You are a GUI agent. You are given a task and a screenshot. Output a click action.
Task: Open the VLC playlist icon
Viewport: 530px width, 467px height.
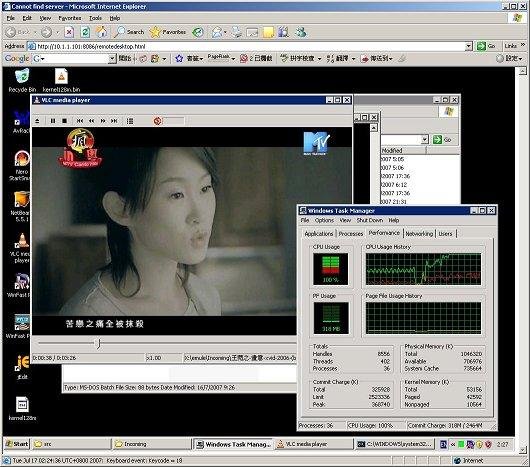point(130,121)
